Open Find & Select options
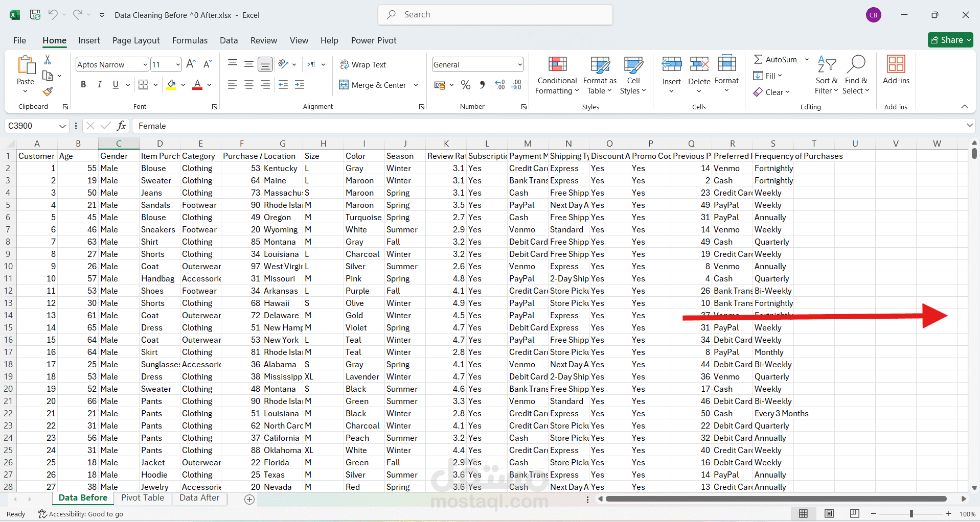 (856, 75)
